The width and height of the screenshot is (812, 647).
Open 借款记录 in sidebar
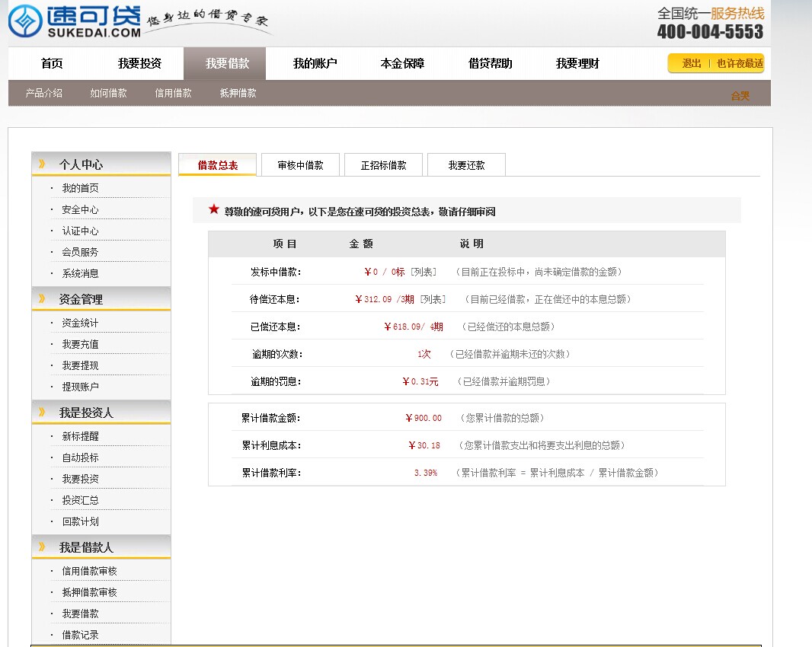(80, 635)
